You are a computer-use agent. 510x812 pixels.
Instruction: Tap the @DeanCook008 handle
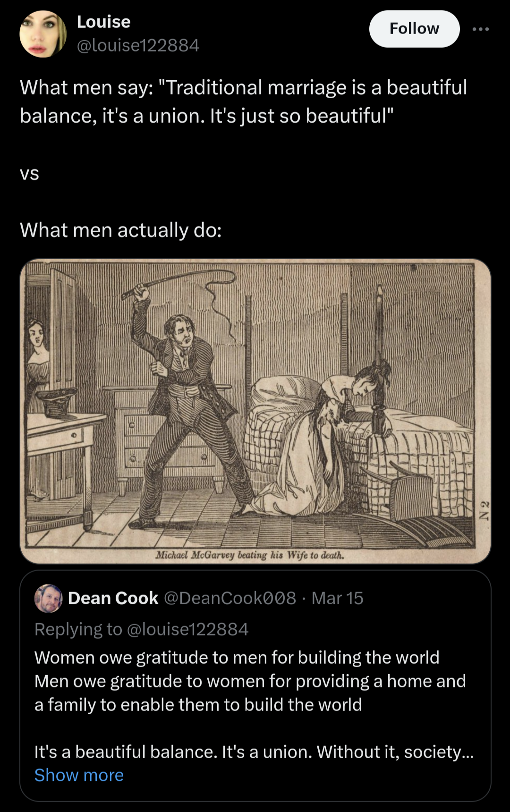click(x=230, y=598)
